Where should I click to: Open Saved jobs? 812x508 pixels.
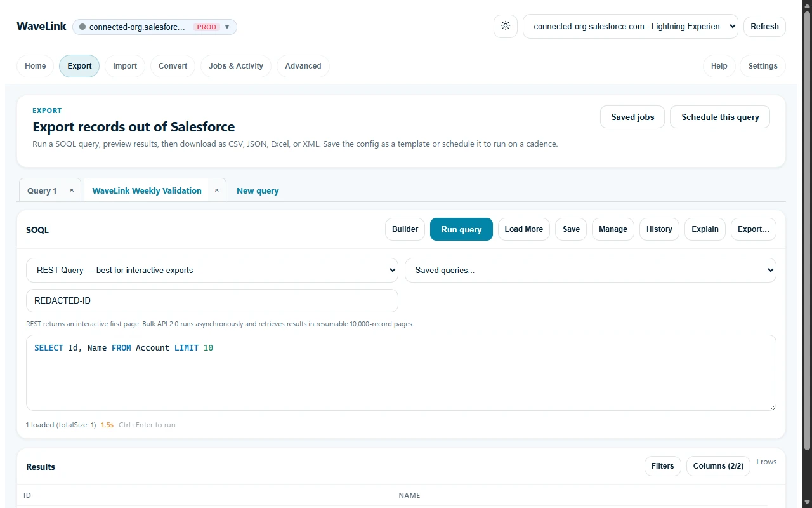coord(632,117)
